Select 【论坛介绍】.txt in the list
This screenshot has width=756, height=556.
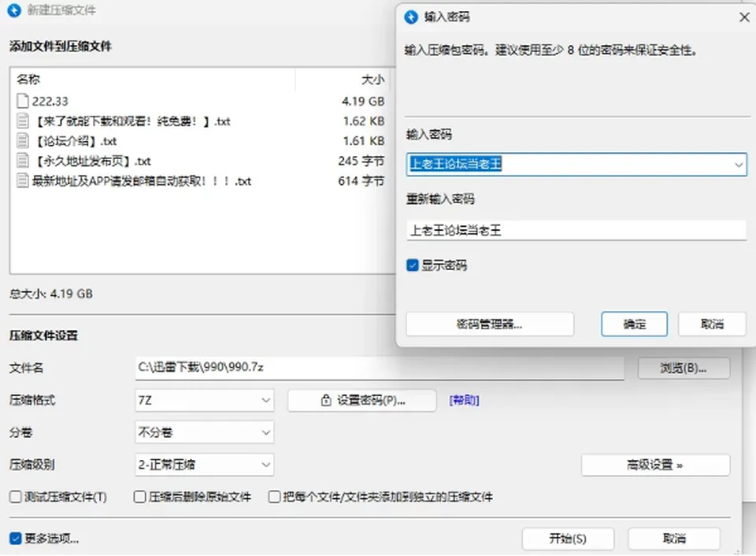(x=75, y=141)
